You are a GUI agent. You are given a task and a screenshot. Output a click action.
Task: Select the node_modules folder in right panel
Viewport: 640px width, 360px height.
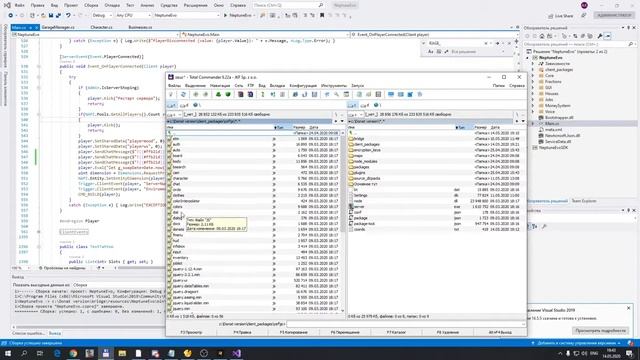[x=365, y=162]
